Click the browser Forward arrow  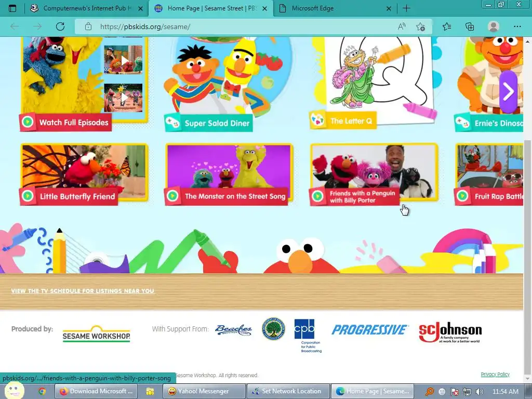pyautogui.click(x=37, y=26)
